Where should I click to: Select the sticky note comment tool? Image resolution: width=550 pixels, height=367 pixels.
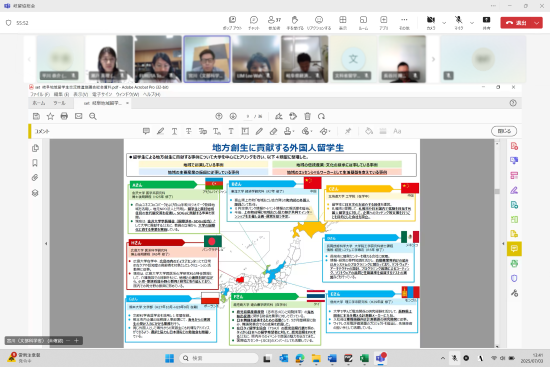pos(146,131)
